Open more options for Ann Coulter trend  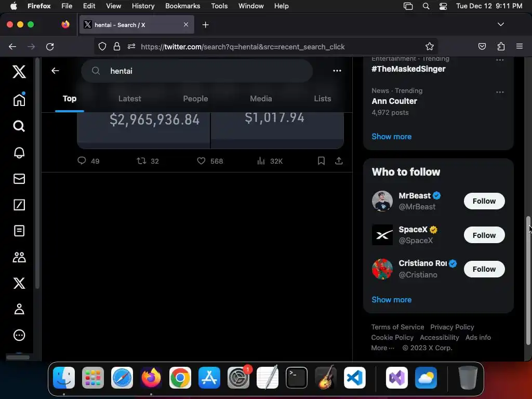pos(500,92)
